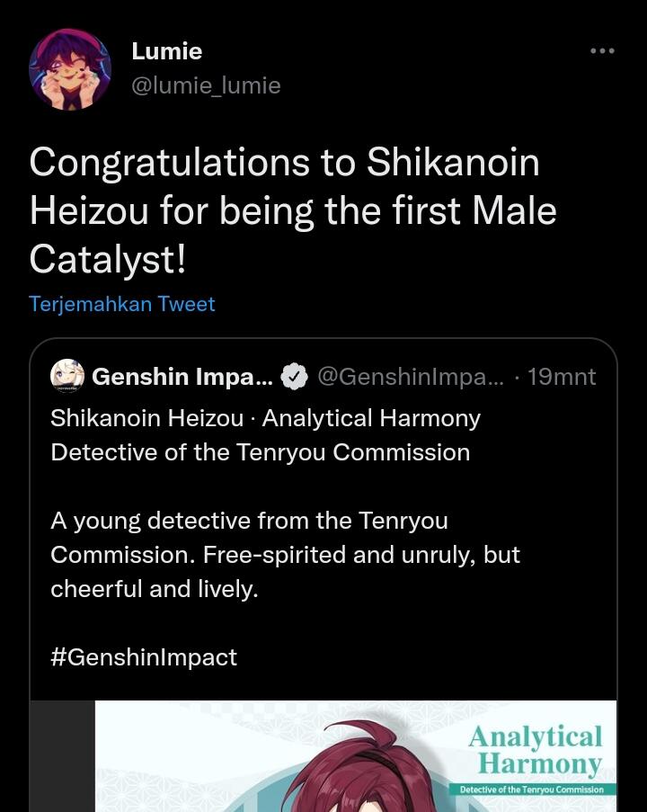The width and height of the screenshot is (647, 812).
Task: Tap Lumie's profile avatar
Action: 69,69
